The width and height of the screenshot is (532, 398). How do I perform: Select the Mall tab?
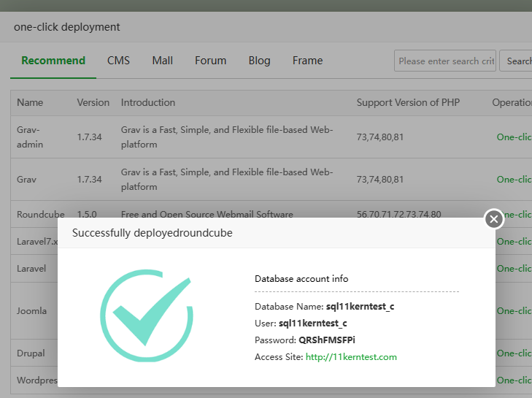(162, 61)
